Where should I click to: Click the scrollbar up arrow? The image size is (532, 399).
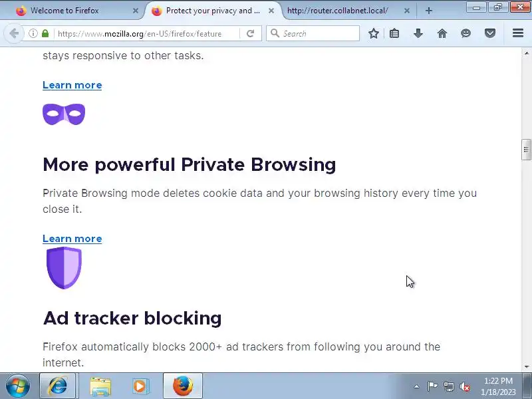click(526, 53)
